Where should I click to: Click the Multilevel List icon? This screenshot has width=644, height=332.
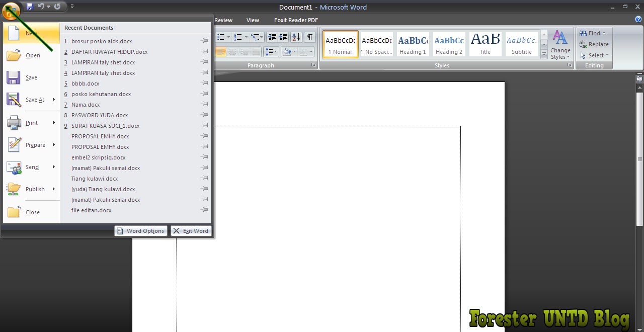point(255,37)
